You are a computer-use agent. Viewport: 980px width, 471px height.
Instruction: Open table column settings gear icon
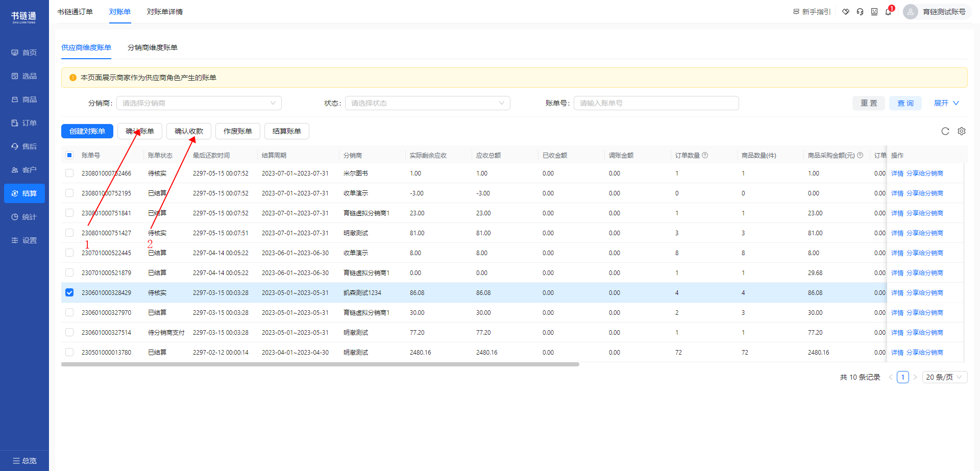click(x=962, y=131)
